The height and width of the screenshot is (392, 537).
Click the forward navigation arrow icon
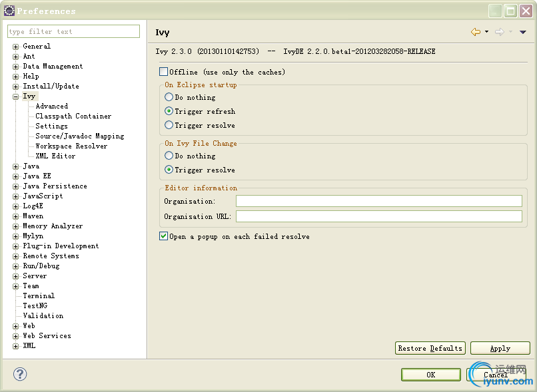point(500,32)
